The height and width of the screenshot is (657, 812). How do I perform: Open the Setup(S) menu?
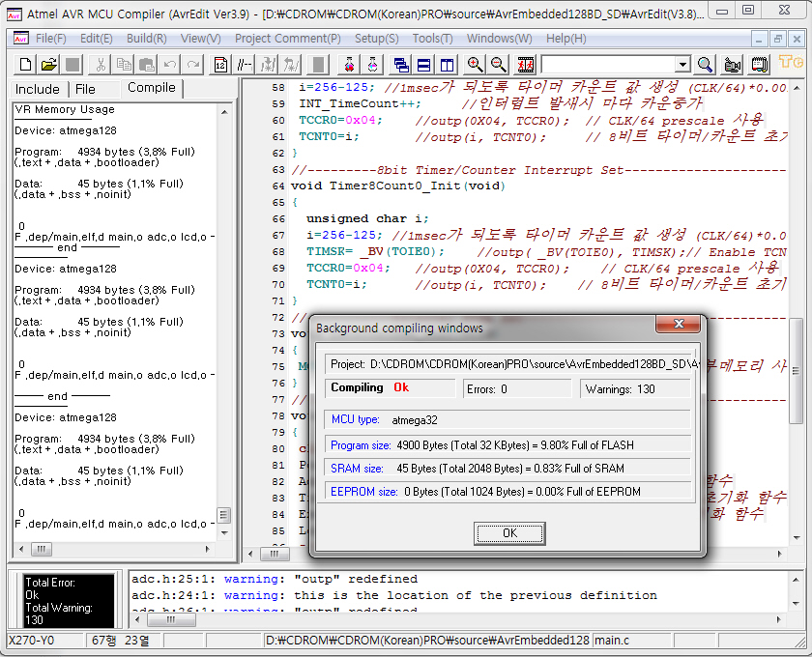(x=376, y=39)
